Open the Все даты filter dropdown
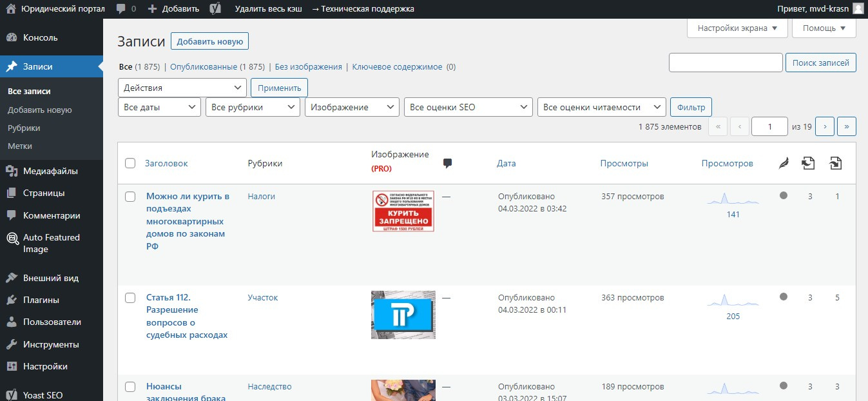The height and width of the screenshot is (401, 868). (x=160, y=107)
